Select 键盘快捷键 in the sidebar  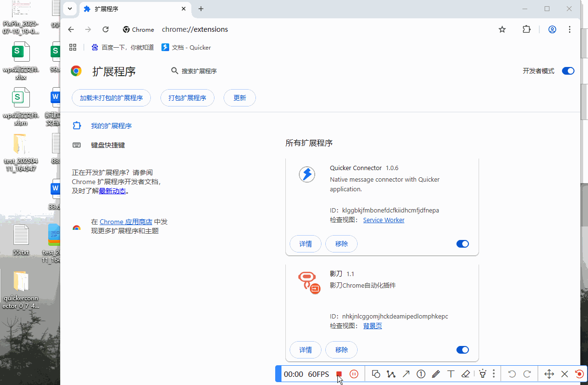(x=108, y=145)
